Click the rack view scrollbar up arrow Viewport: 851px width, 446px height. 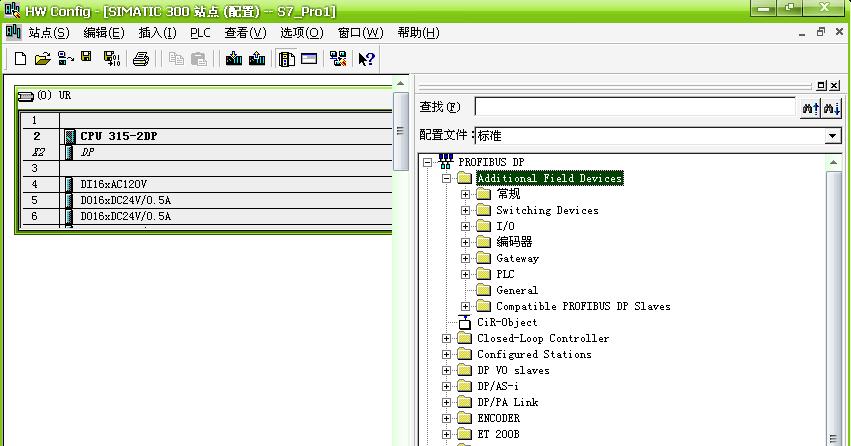coord(401,84)
